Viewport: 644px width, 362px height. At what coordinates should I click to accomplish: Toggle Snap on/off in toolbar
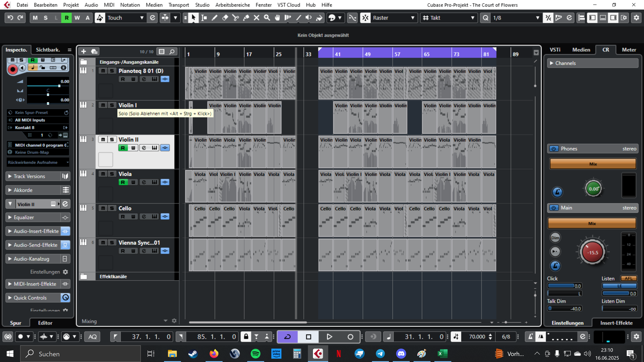tap(365, 18)
